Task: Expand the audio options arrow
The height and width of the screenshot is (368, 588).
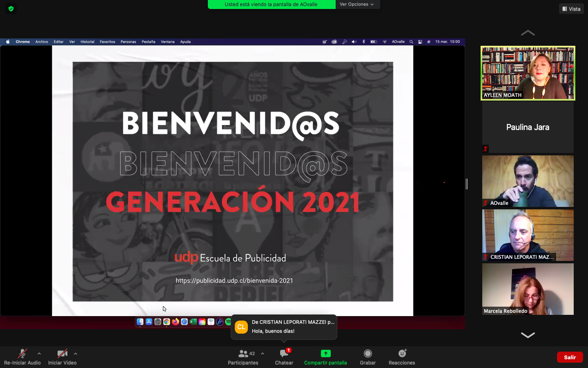Action: pos(39,354)
